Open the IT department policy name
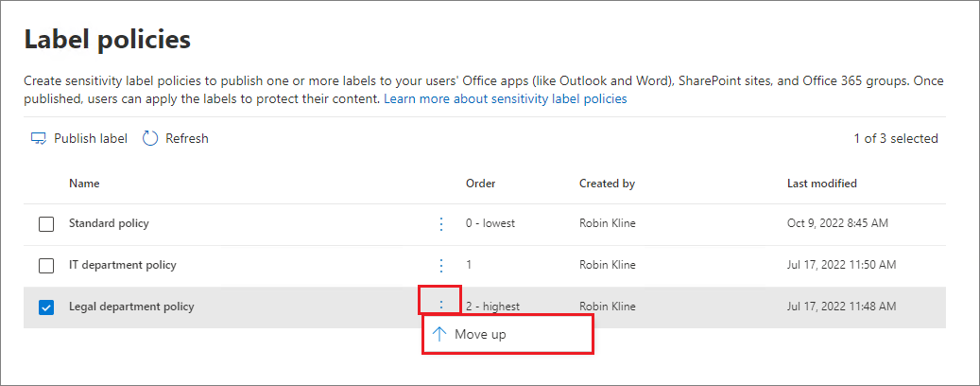 pos(122,265)
